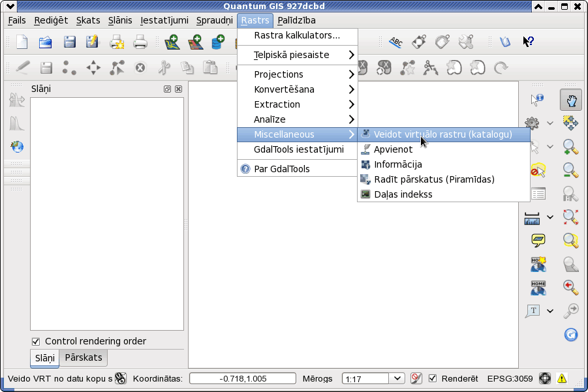
Task: Open Par GdalTools about entry
Action: click(x=298, y=169)
